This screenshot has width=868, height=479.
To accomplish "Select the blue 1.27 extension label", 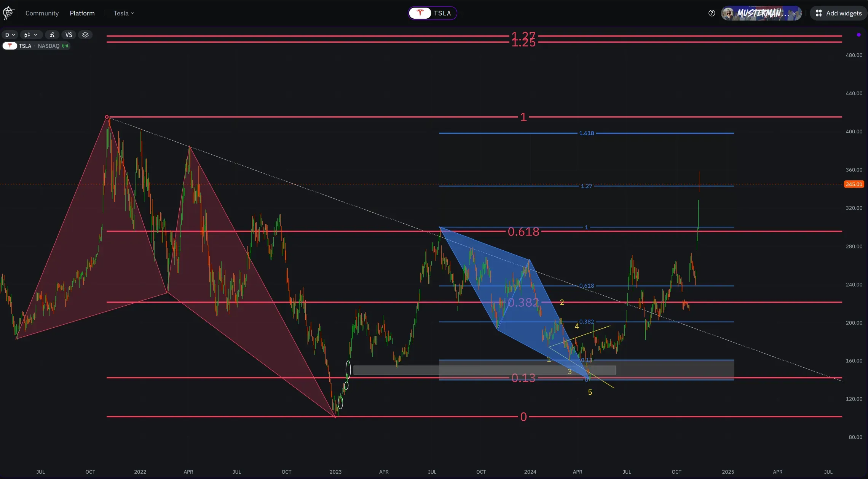I will click(x=586, y=186).
